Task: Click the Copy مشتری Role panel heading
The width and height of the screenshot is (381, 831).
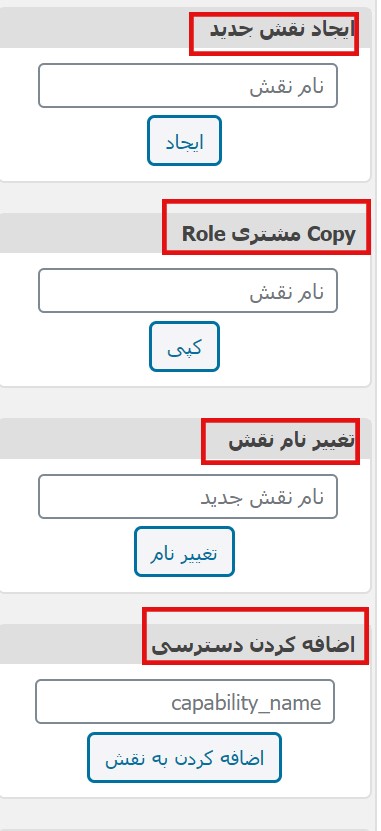Action: (x=269, y=234)
